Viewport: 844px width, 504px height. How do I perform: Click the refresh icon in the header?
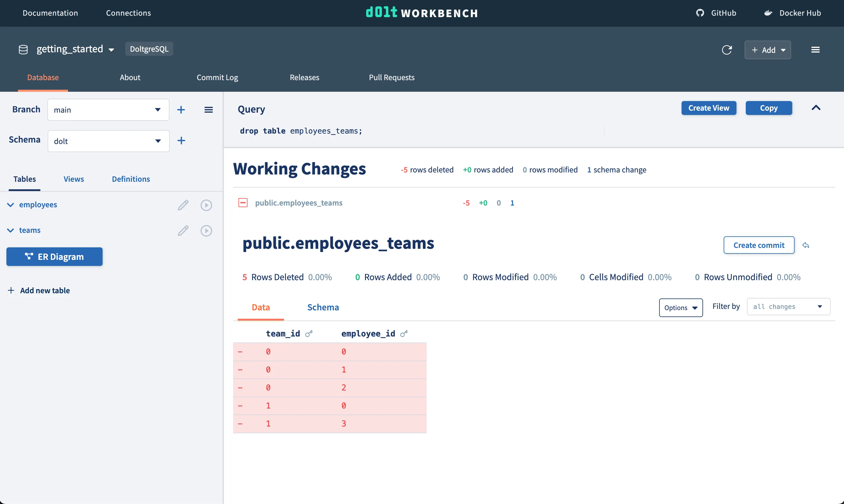(726, 50)
